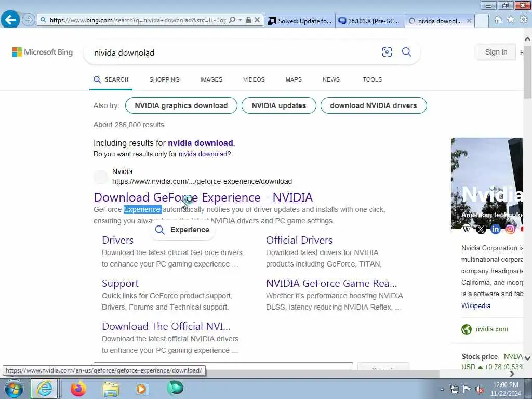Click 'nvidia download' corrected query link

pos(200,143)
